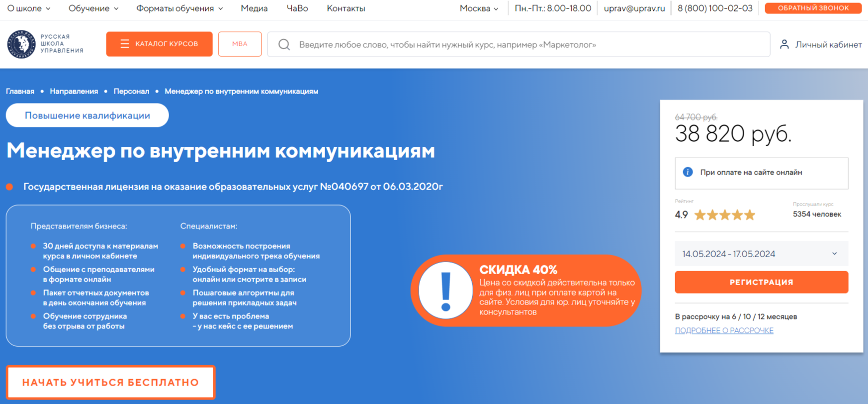Image resolution: width=868 pixels, height=404 pixels.
Task: Click the Менеджер по внутренним коммуникациям breadcrumb
Action: (x=241, y=91)
